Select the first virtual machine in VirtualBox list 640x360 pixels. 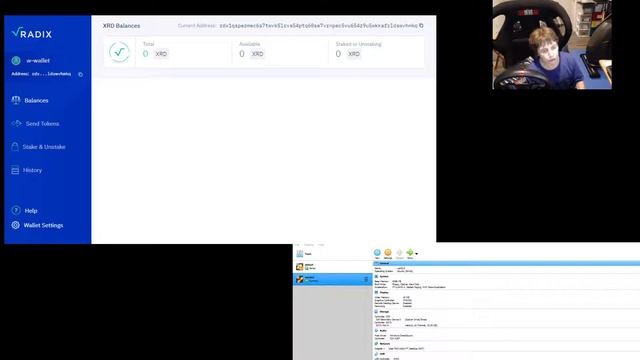[x=332, y=267]
